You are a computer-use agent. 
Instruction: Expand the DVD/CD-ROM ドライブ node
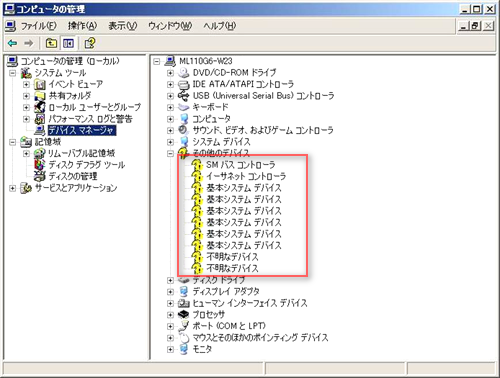[x=170, y=73]
